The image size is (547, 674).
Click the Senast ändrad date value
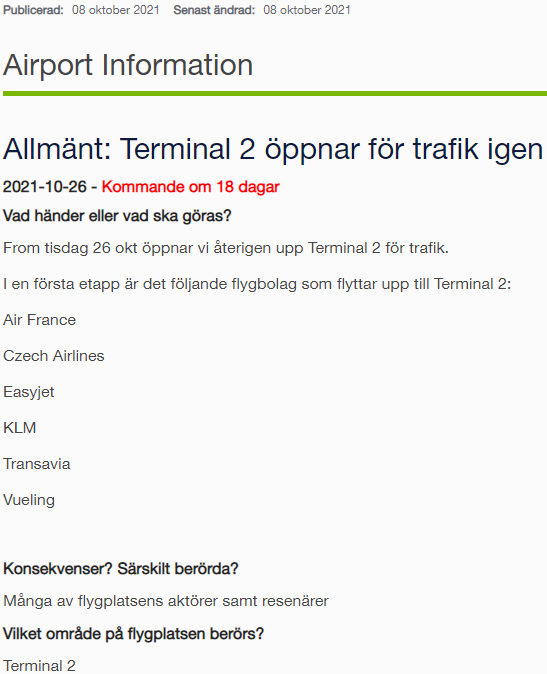[x=307, y=10]
